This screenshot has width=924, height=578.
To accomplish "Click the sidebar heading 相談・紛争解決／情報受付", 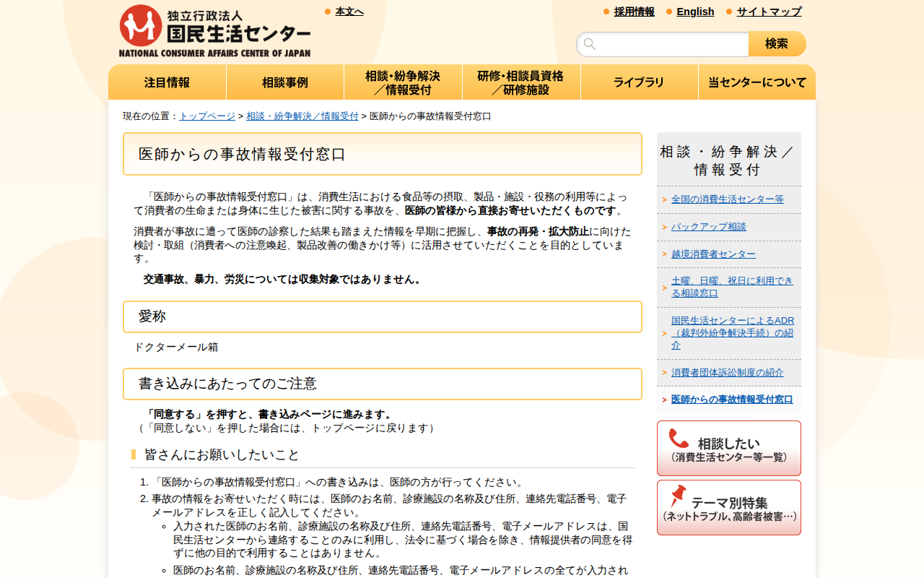I will click(728, 160).
